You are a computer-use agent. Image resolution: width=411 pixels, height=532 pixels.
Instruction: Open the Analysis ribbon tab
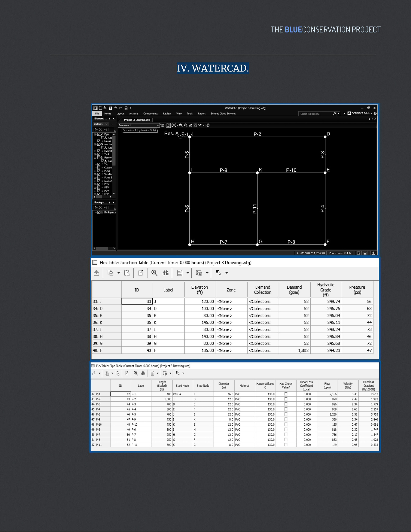134,113
